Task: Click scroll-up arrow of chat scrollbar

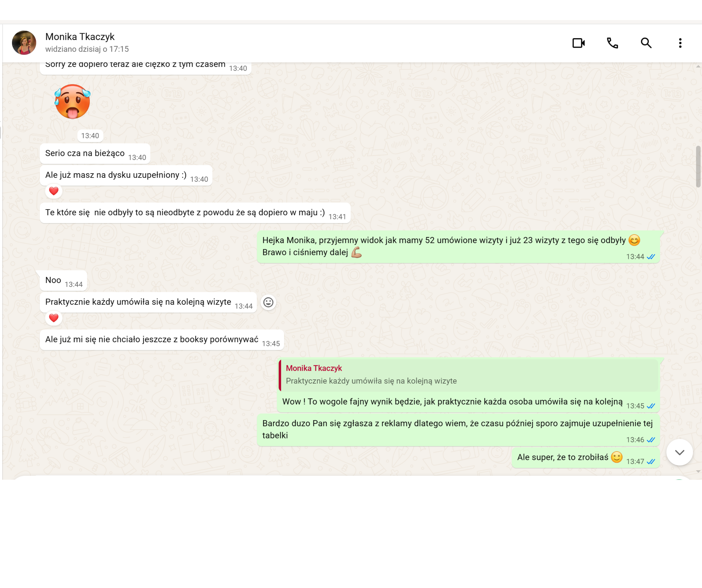Action: click(698, 67)
